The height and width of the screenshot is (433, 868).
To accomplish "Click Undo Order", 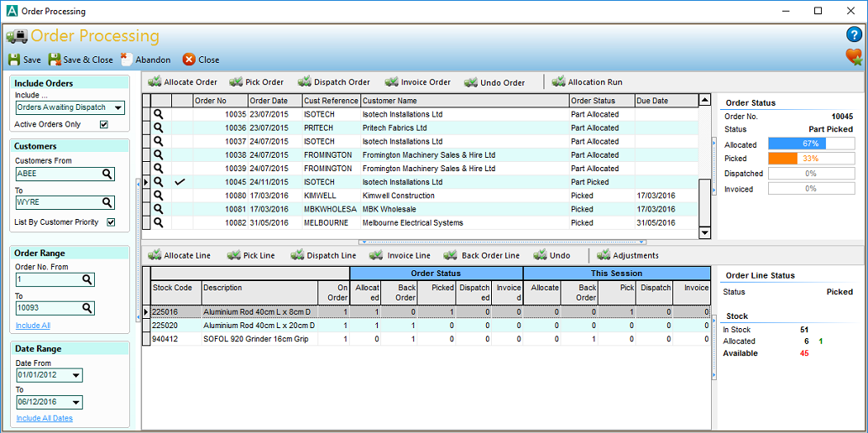I will pyautogui.click(x=494, y=82).
